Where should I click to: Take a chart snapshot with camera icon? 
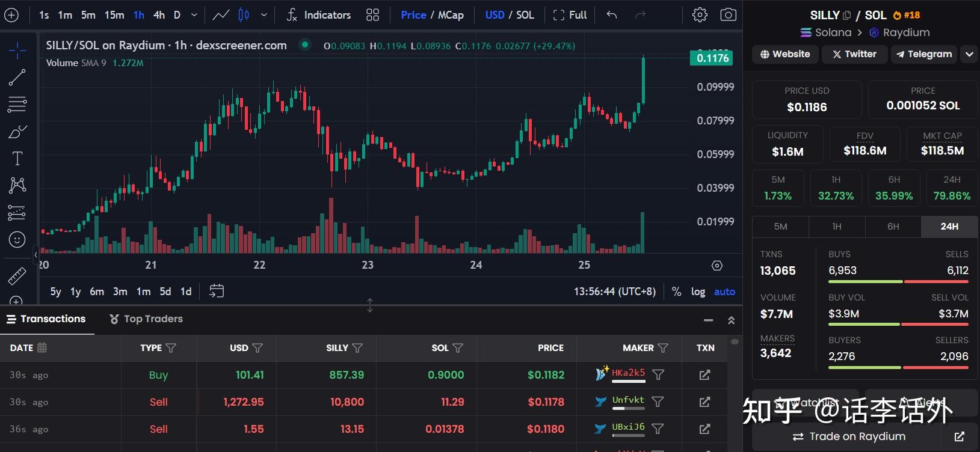pos(728,15)
